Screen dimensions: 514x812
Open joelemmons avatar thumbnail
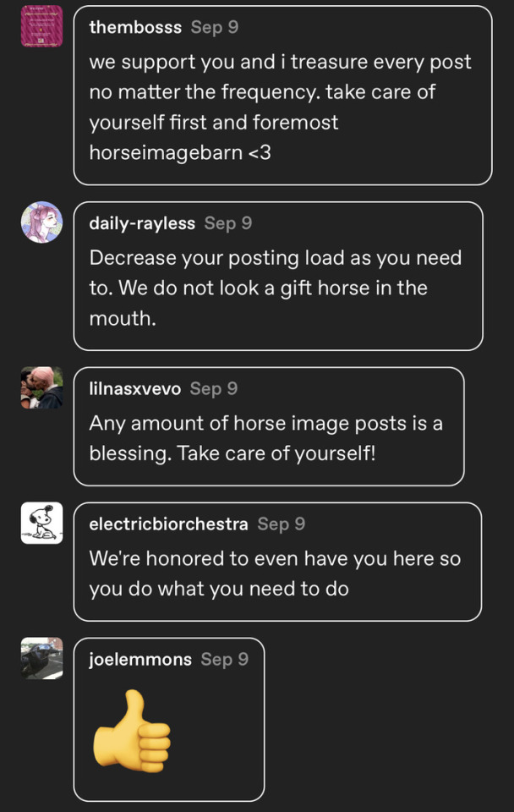(41, 658)
